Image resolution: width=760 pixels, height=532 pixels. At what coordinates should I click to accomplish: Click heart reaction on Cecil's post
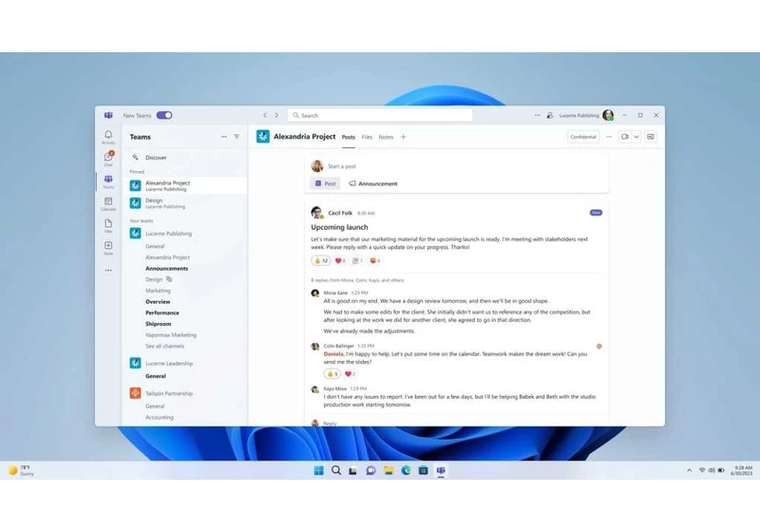point(340,260)
